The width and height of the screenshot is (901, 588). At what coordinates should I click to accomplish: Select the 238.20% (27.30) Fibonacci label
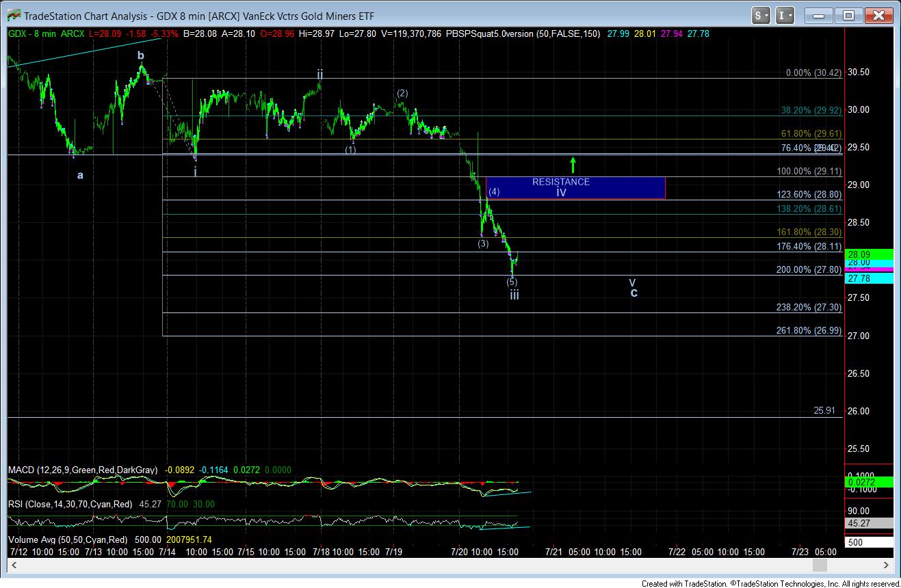click(x=809, y=308)
